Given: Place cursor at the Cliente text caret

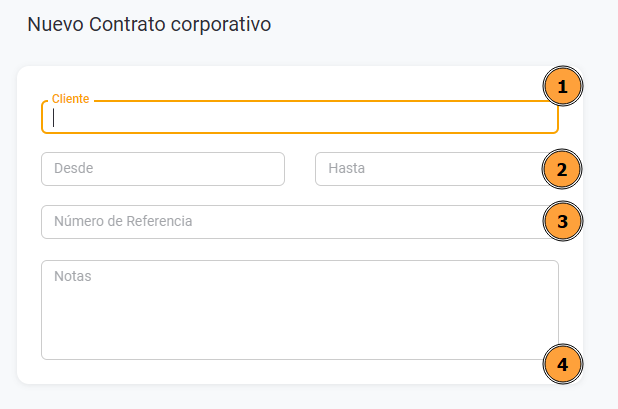Looking at the screenshot, I should click(54, 117).
